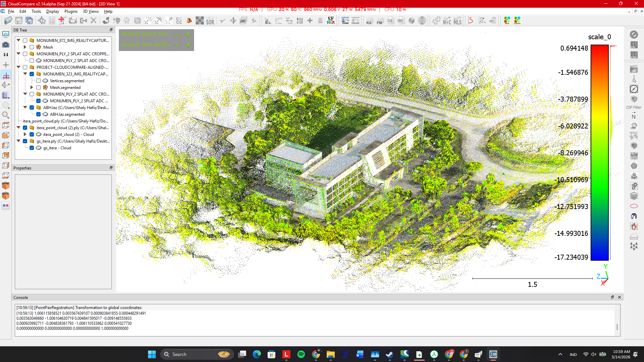Screen dimensions: 644x362
Task: Increase default line width with plus button
Action: tap(188, 45)
